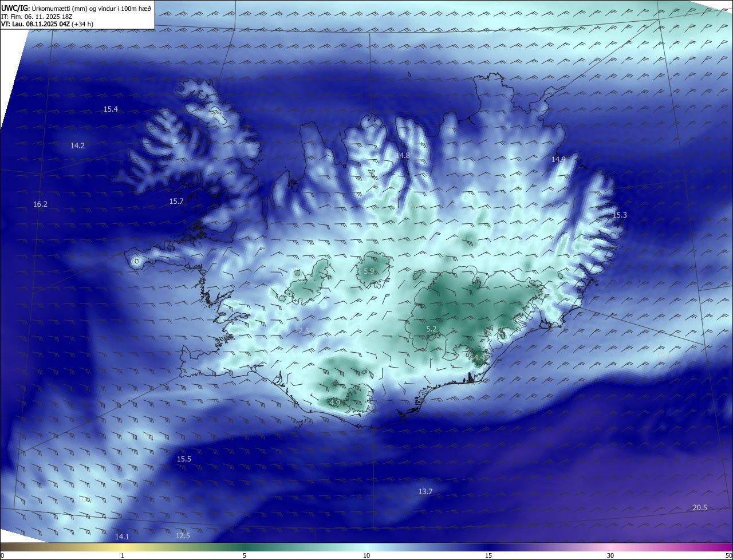Viewport: 733px width, 560px height.
Task: Click the 5.9 value label on the glacier
Action: (x=369, y=271)
